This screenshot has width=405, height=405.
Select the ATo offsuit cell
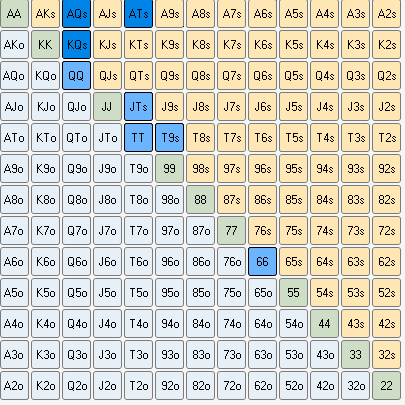(14, 138)
